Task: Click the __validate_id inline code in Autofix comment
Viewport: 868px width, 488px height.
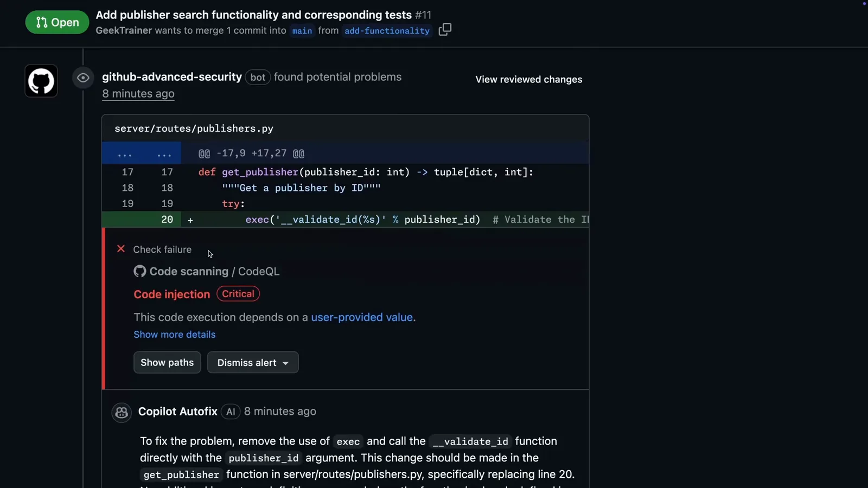Action: click(x=470, y=442)
